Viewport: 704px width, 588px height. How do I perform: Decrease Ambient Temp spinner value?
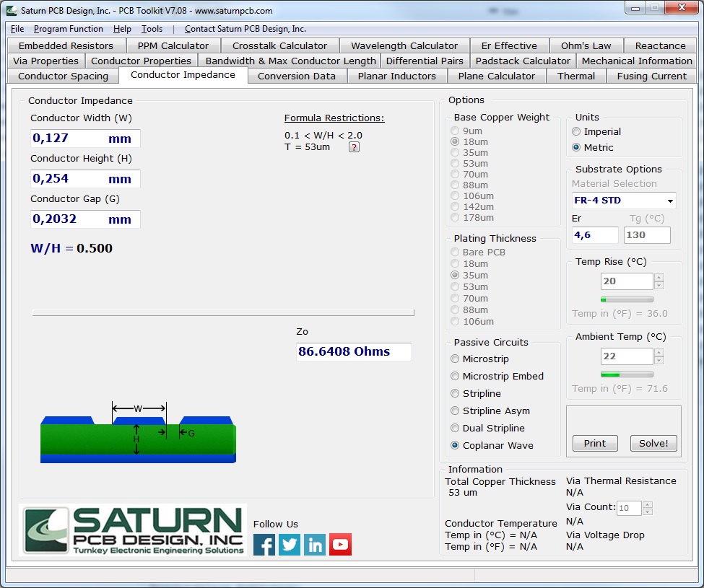coord(659,360)
